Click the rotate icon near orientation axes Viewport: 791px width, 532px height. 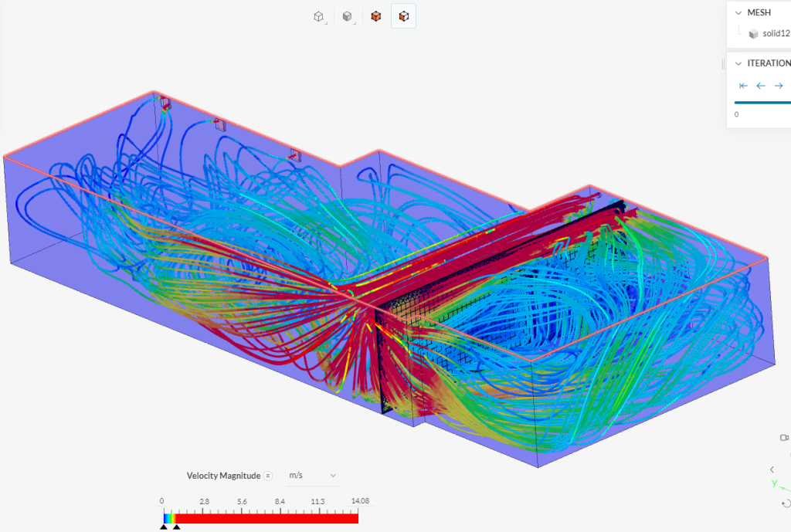click(786, 503)
